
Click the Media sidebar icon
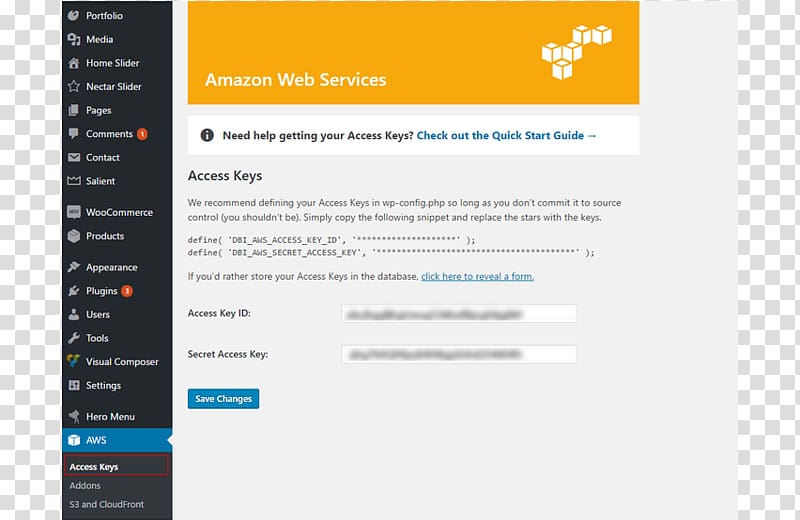73,39
